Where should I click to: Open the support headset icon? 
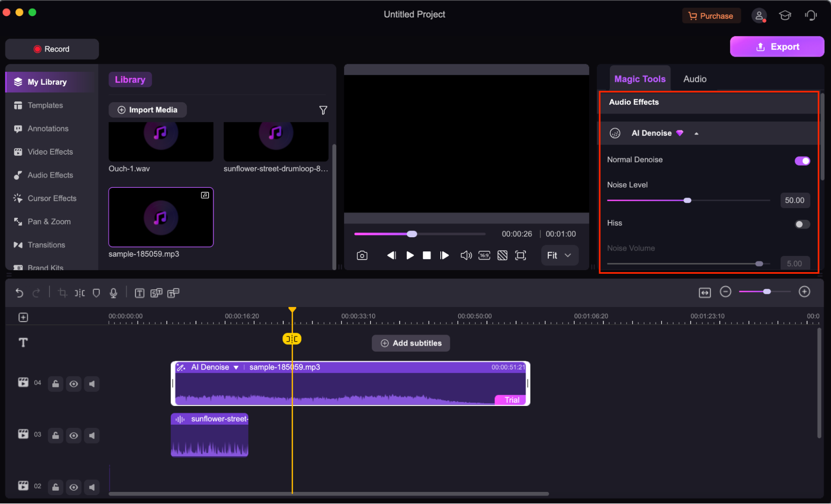[x=811, y=16]
